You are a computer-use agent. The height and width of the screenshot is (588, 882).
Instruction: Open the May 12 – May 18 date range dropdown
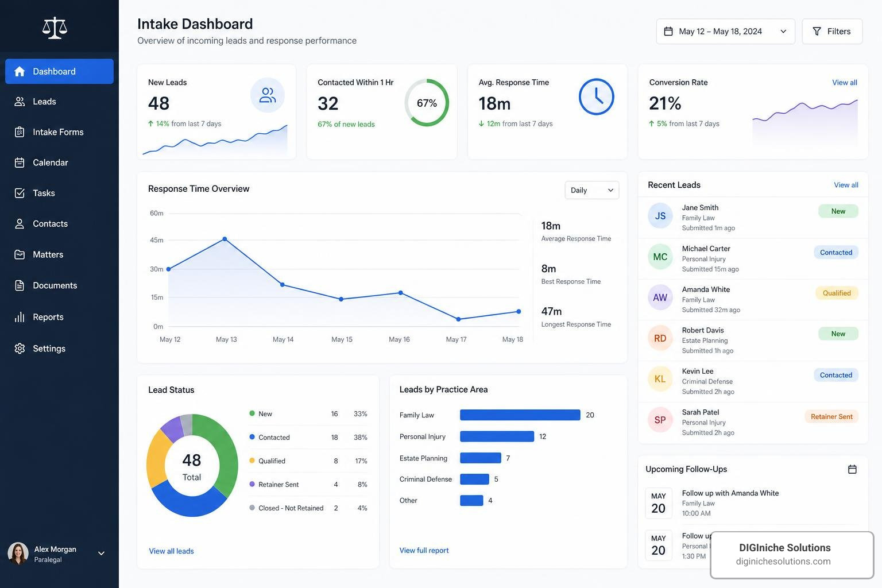(726, 32)
